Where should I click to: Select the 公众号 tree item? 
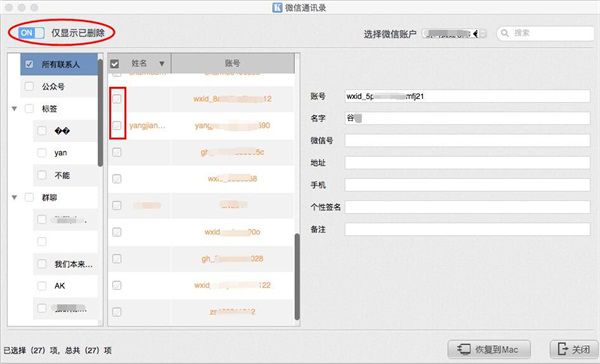pyautogui.click(x=59, y=87)
